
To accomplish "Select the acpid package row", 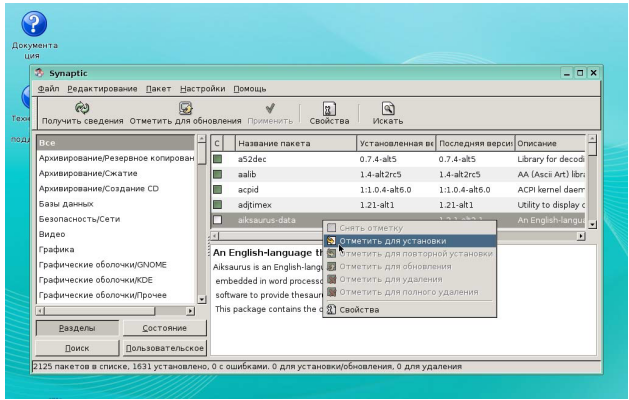I will [398, 189].
